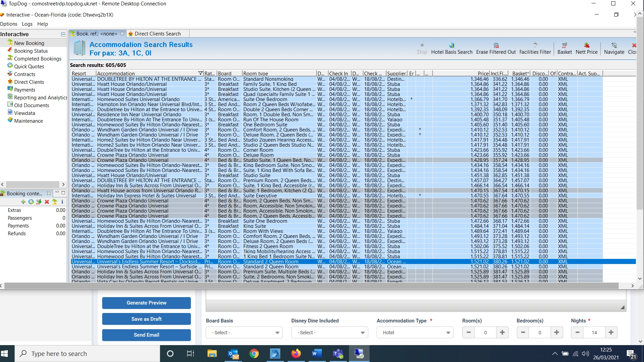
Task: Open Firefox from the taskbar
Action: pyautogui.click(x=296, y=354)
